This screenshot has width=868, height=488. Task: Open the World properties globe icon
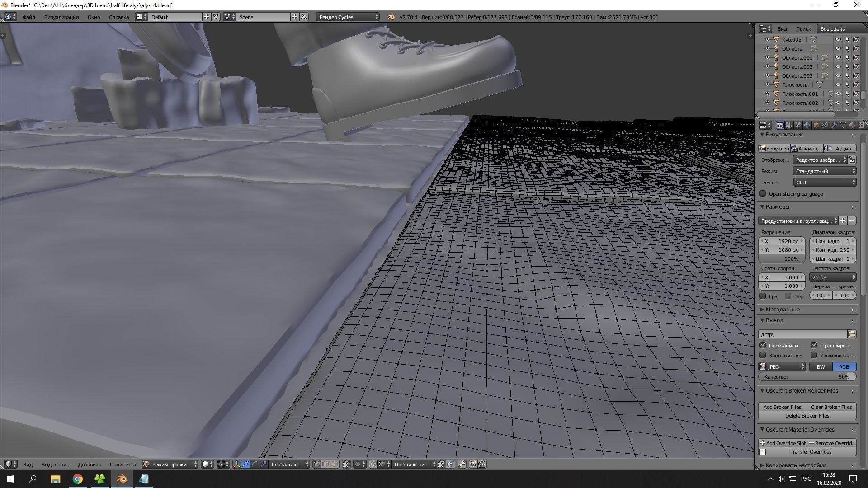click(x=807, y=125)
